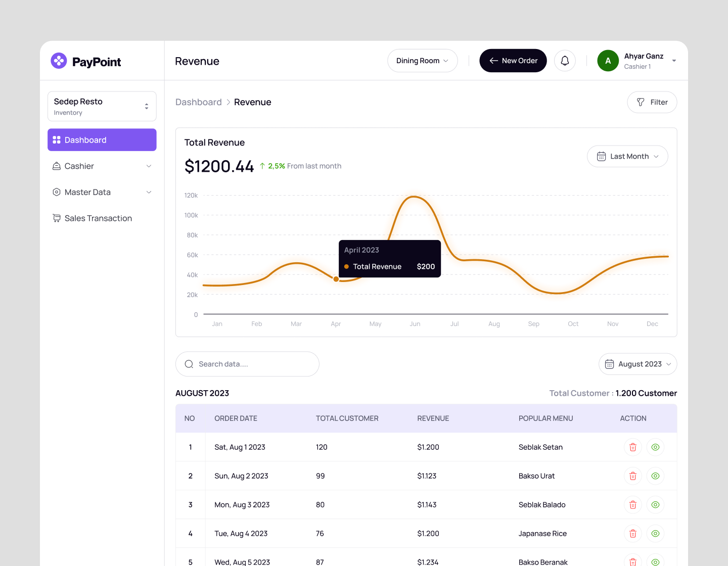Show details for the Japanase Rice order
The height and width of the screenshot is (566, 728).
pos(655,533)
